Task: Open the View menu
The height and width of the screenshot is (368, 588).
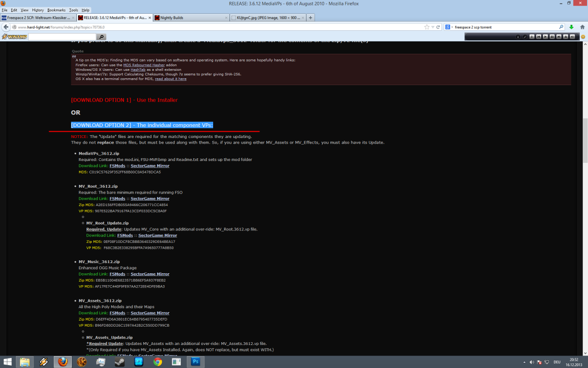Action: coord(24,10)
